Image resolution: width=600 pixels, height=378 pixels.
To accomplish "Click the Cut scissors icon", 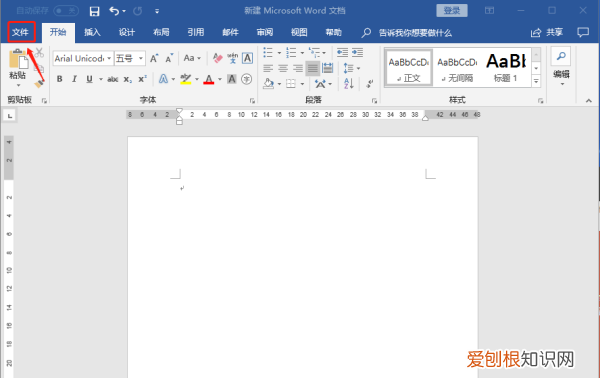I will [x=39, y=53].
